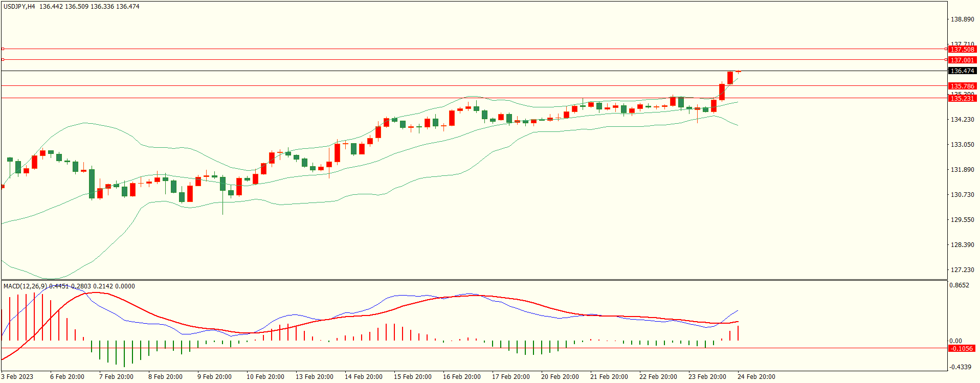Click the MACD(12,26,9) indicator label
The width and height of the screenshot is (980, 383).
[x=25, y=286]
